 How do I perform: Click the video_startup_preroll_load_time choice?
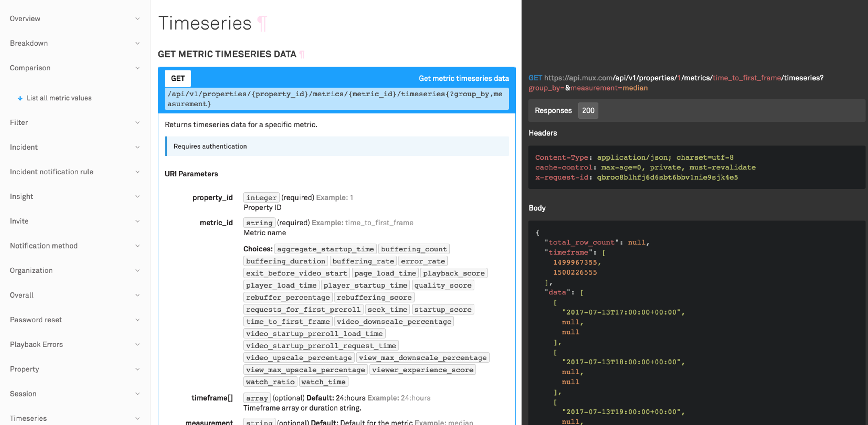tap(314, 333)
